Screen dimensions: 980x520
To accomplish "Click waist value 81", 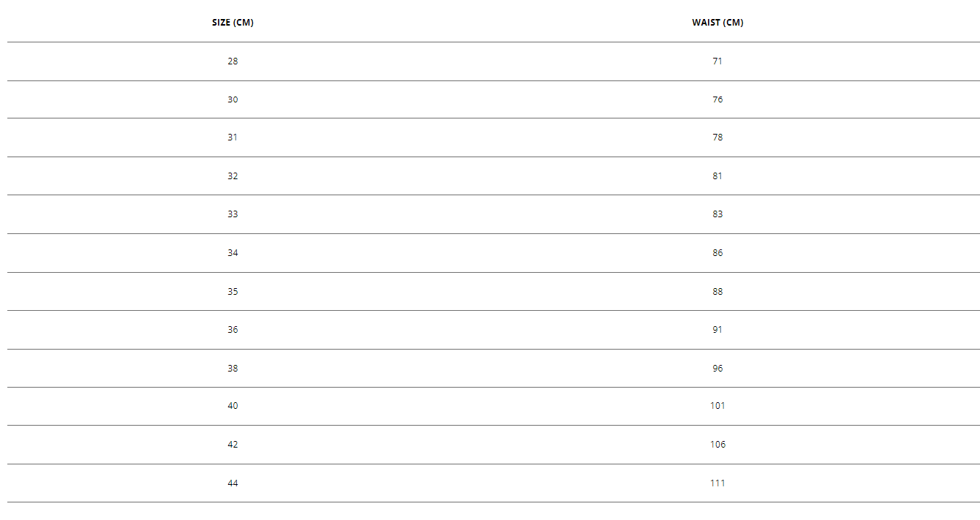I will (x=717, y=176).
